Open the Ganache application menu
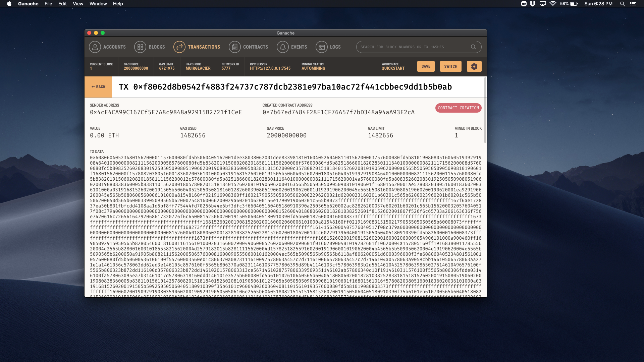 tap(28, 4)
